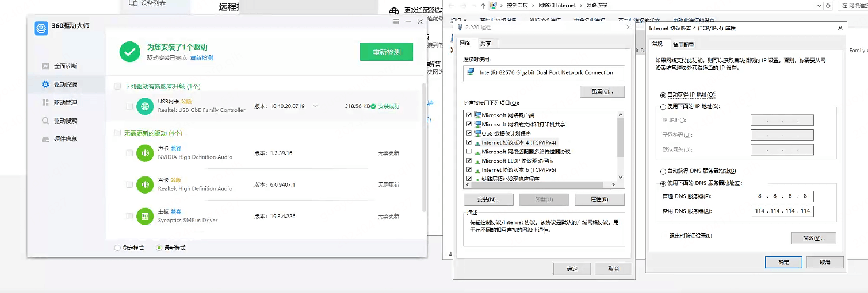Open the Explorer address bar history dropdown
This screenshot has height=293, width=868.
click(819, 5)
